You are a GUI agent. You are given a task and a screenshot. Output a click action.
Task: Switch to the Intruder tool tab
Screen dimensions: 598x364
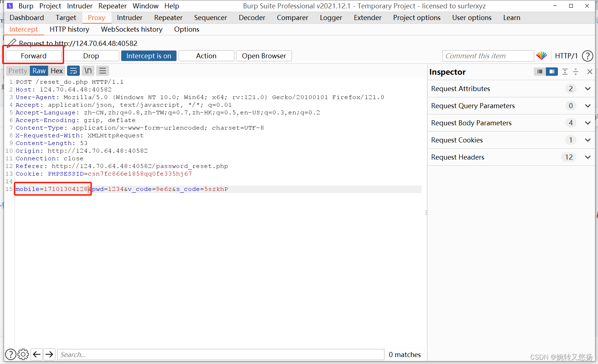click(x=130, y=17)
